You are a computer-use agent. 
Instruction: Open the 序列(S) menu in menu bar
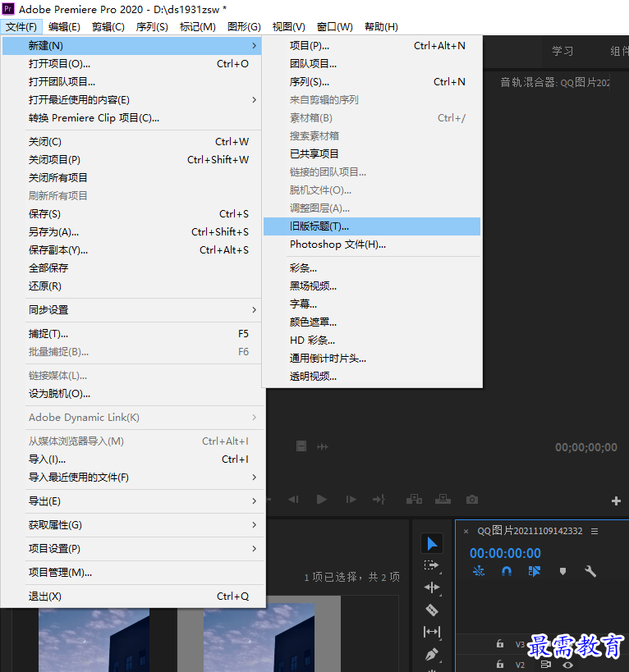pyautogui.click(x=152, y=26)
